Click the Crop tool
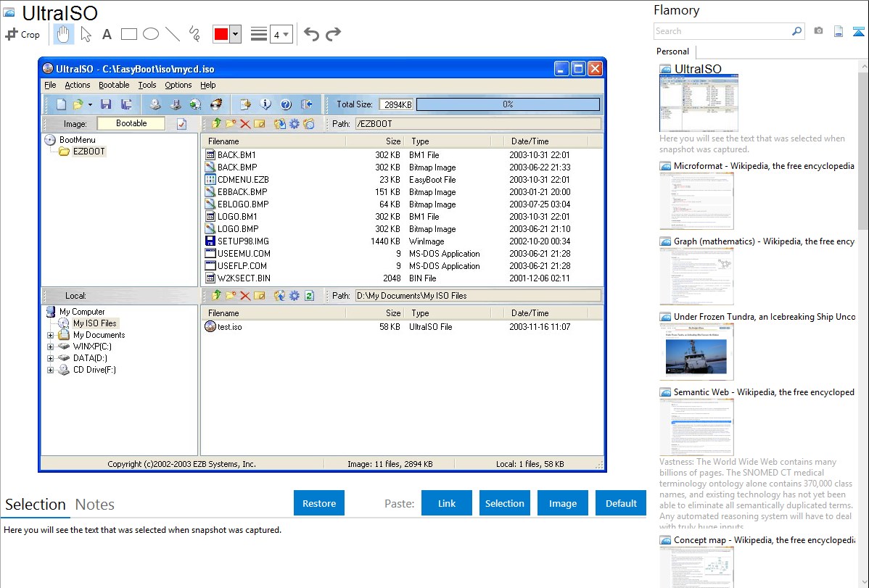The height and width of the screenshot is (588, 869). [x=22, y=34]
